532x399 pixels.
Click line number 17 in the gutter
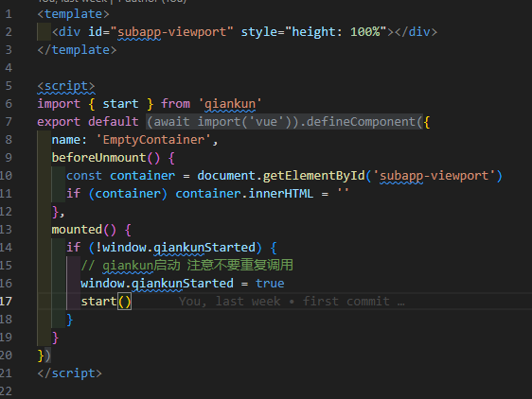pyautogui.click(x=6, y=302)
